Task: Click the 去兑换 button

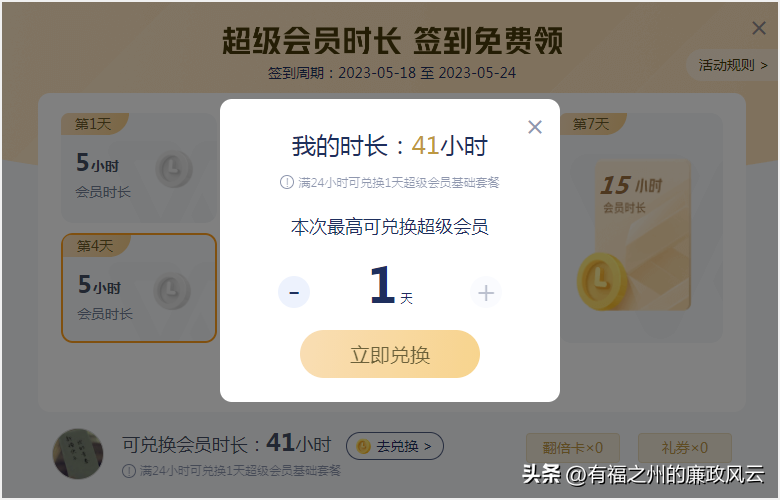Action: click(x=394, y=446)
